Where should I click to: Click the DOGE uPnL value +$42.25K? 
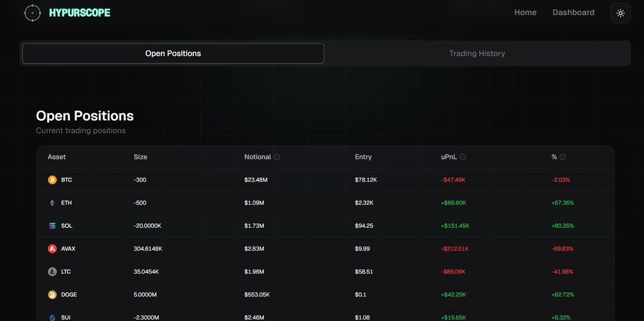[453, 295]
